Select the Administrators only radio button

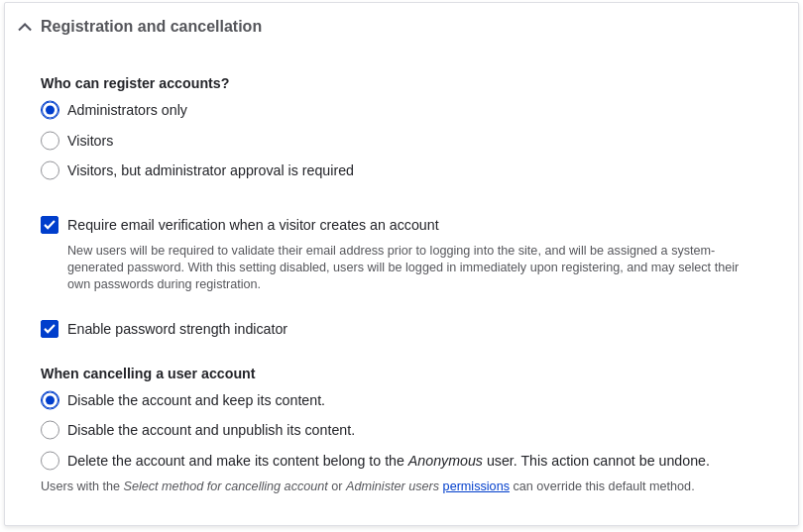click(50, 110)
